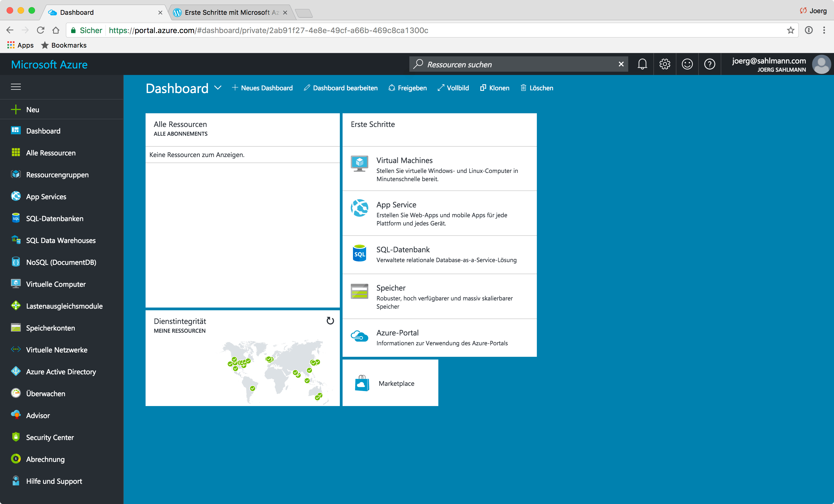Open App Service in Erste Schritte
Screen dimensions: 834x504
439,213
